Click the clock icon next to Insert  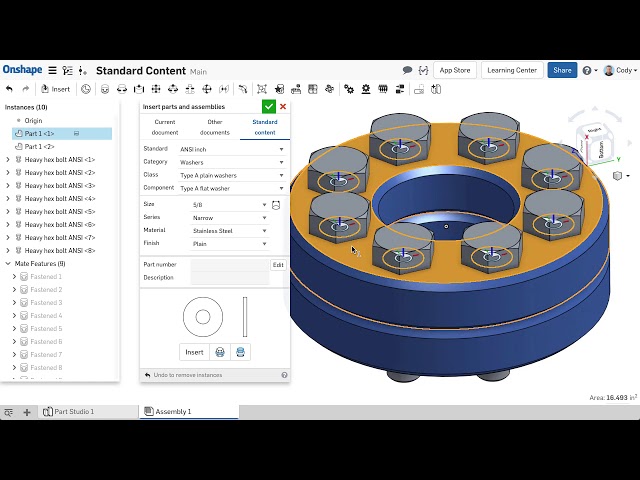(x=86, y=89)
